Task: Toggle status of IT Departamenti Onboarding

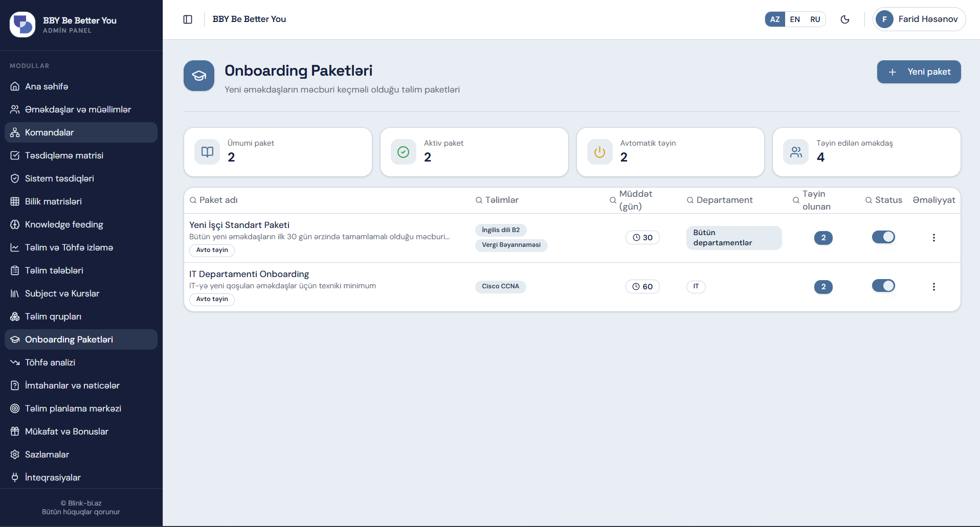Action: [883, 286]
